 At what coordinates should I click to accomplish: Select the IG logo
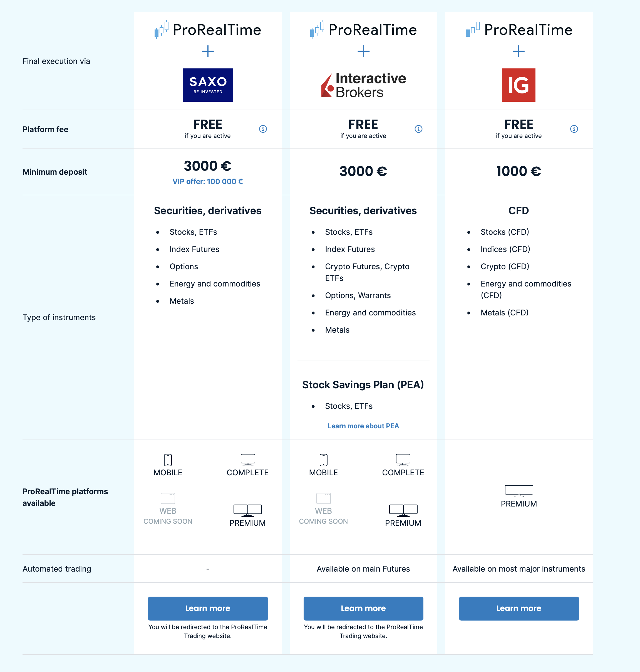(518, 85)
